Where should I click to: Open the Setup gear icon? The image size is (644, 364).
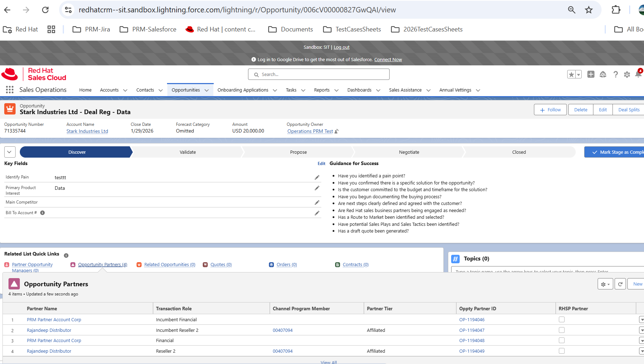point(627,74)
